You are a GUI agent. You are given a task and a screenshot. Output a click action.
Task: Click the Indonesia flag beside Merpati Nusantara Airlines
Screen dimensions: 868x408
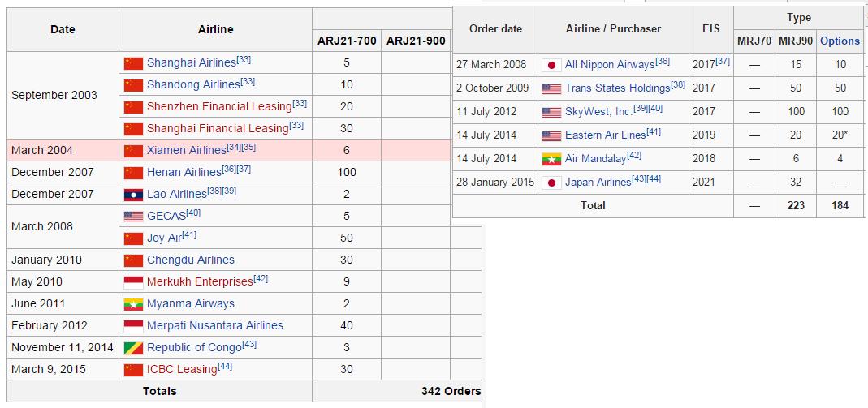tap(133, 326)
